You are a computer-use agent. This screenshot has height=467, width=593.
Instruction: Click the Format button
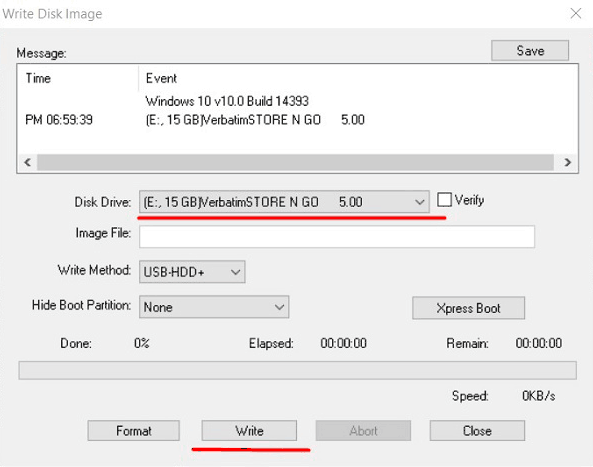tap(134, 431)
